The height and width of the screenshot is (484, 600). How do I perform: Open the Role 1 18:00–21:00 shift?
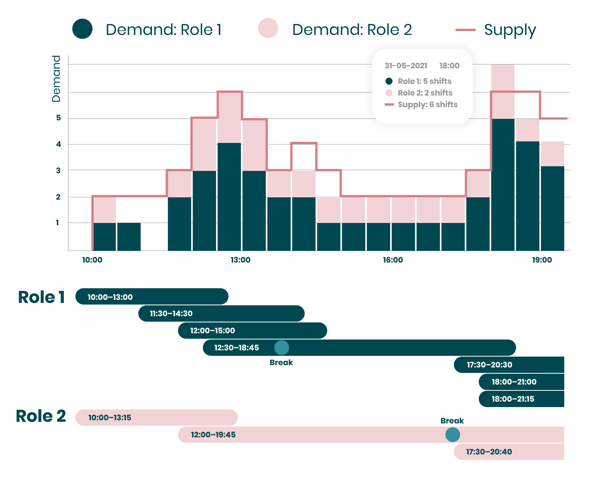tap(522, 382)
